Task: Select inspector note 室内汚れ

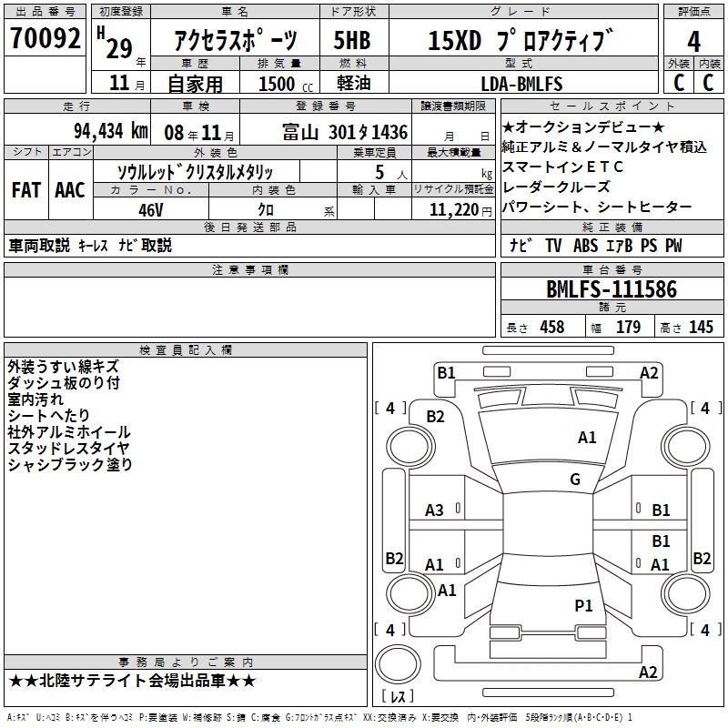Action: [x=35, y=399]
